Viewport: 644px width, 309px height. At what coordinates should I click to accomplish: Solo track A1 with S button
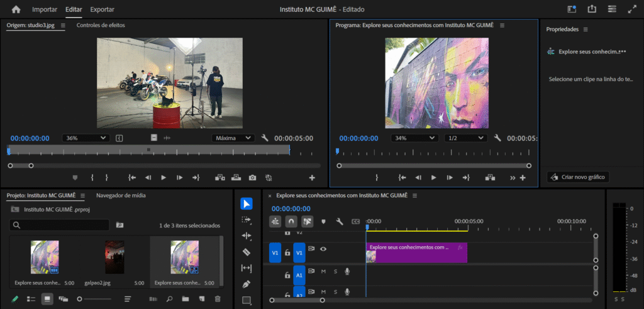(x=335, y=271)
